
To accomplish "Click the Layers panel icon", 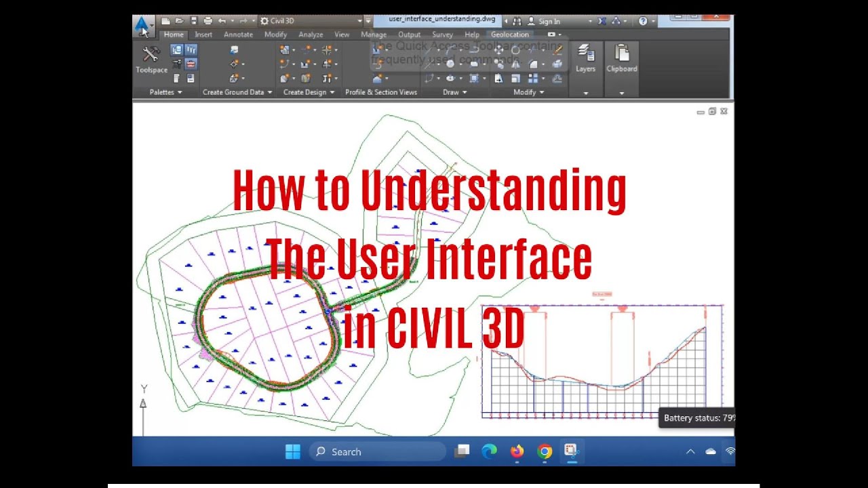I will pos(586,53).
